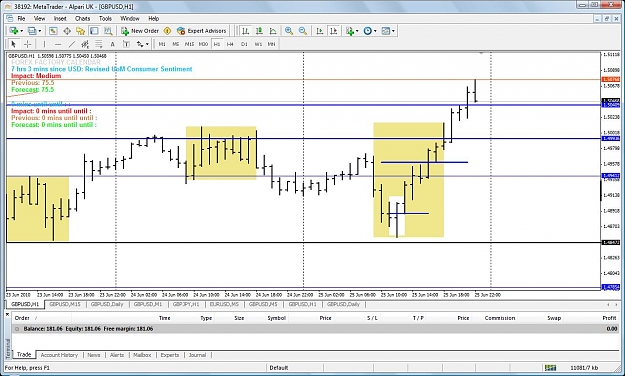Open the File menu
The image size is (625, 376).
coord(21,18)
